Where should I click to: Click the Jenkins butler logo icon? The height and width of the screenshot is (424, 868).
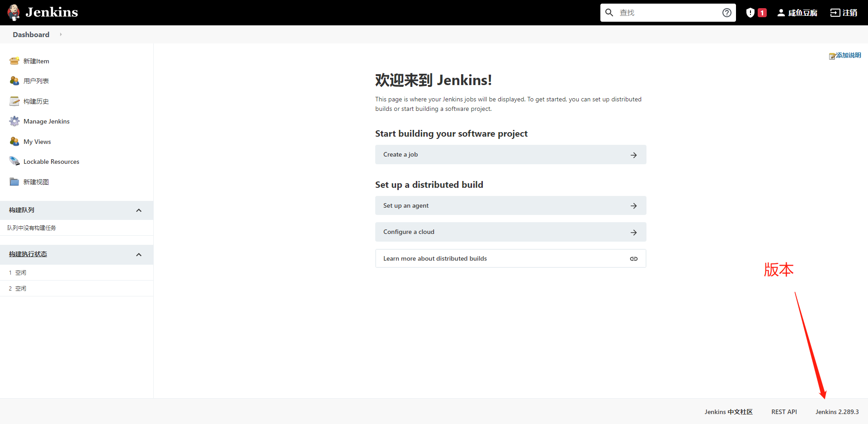[14, 13]
